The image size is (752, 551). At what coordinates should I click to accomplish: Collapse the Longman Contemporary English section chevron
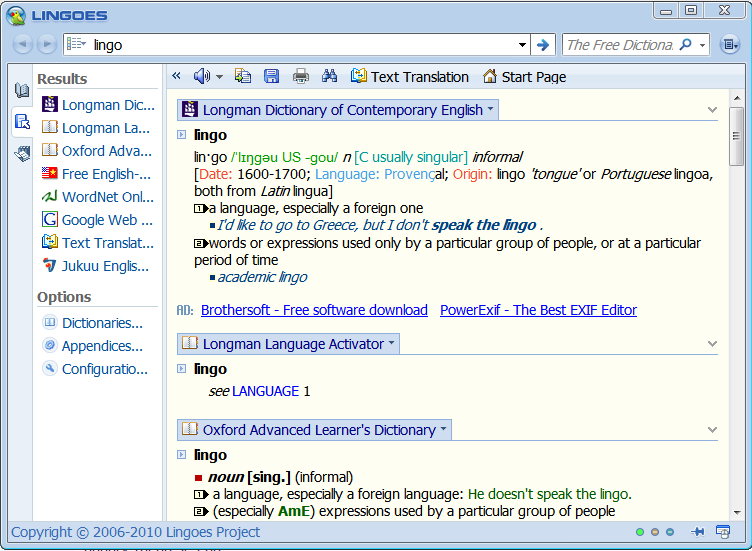click(712, 109)
